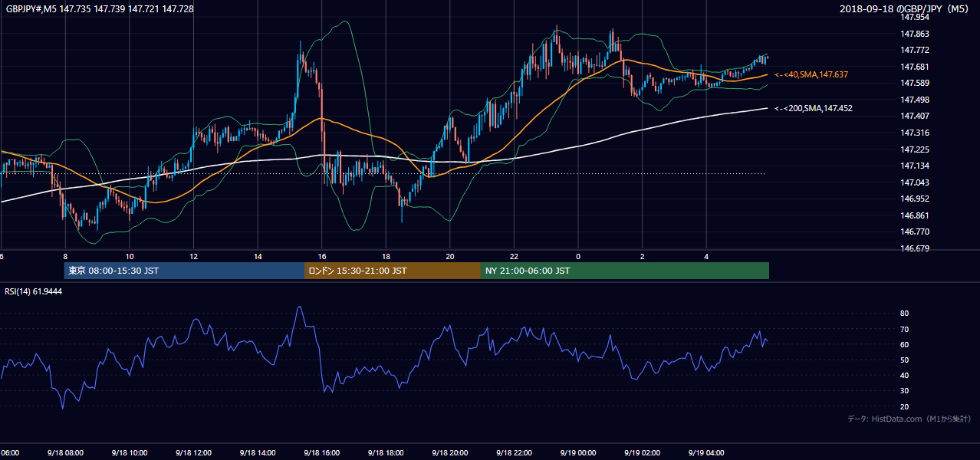Click the RSI axis level 20
The width and height of the screenshot is (980, 460).
coord(904,406)
